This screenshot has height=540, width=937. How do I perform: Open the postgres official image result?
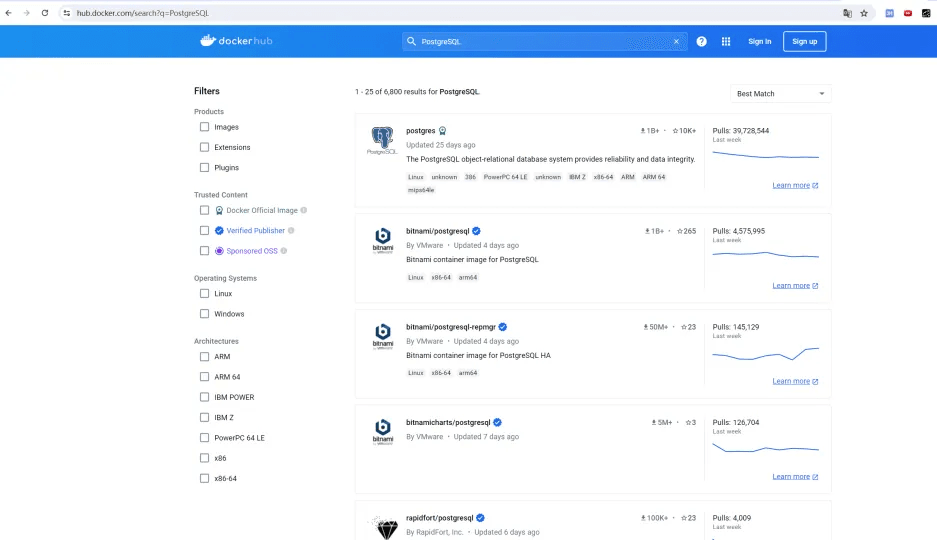(x=421, y=131)
